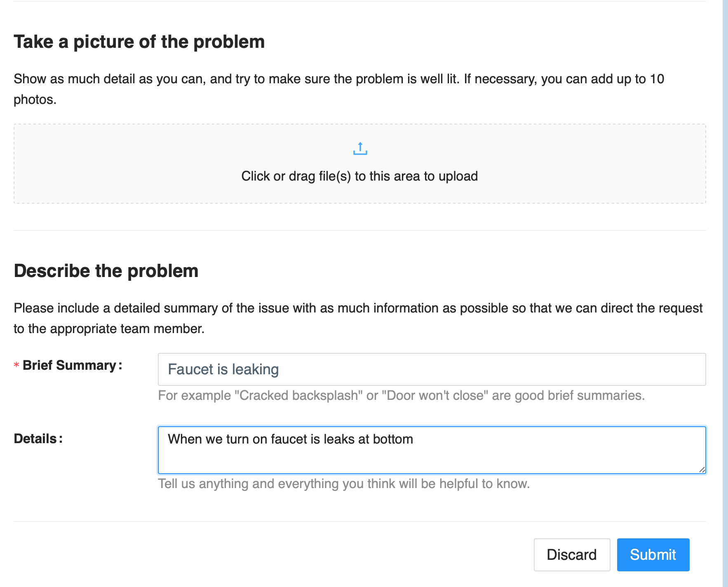Click the blue upload arrow icon
This screenshot has width=728, height=587.
click(x=360, y=148)
